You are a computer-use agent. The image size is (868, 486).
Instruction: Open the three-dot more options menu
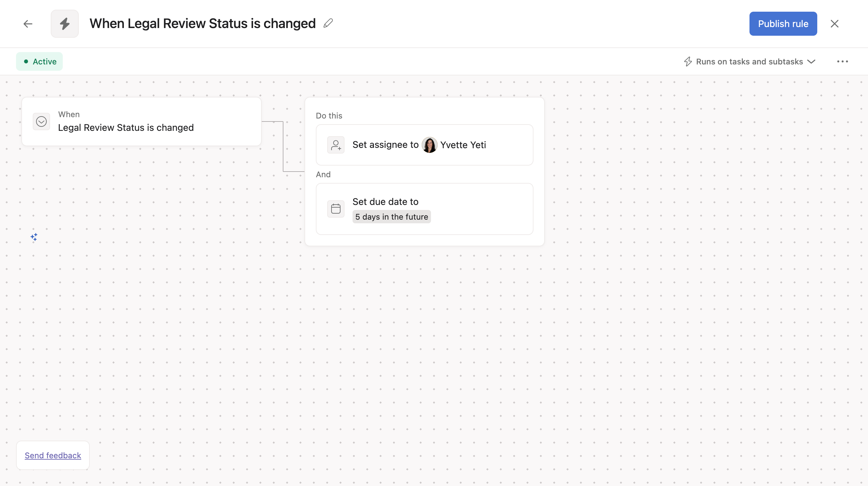pyautogui.click(x=842, y=62)
